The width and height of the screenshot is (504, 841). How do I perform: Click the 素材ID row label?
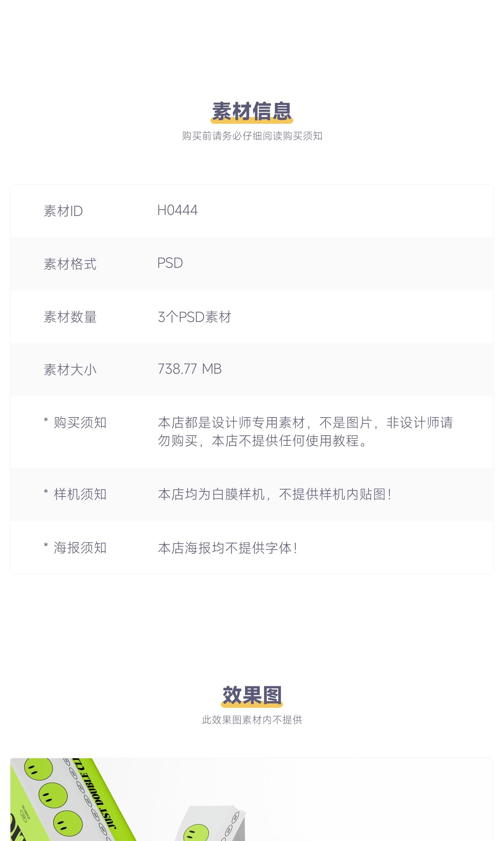(63, 211)
